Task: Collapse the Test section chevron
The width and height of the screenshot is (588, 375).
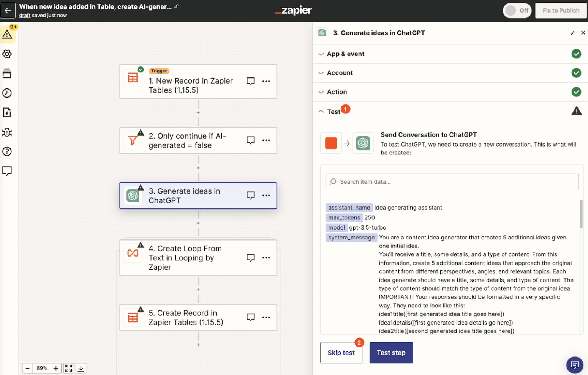Action: point(321,111)
